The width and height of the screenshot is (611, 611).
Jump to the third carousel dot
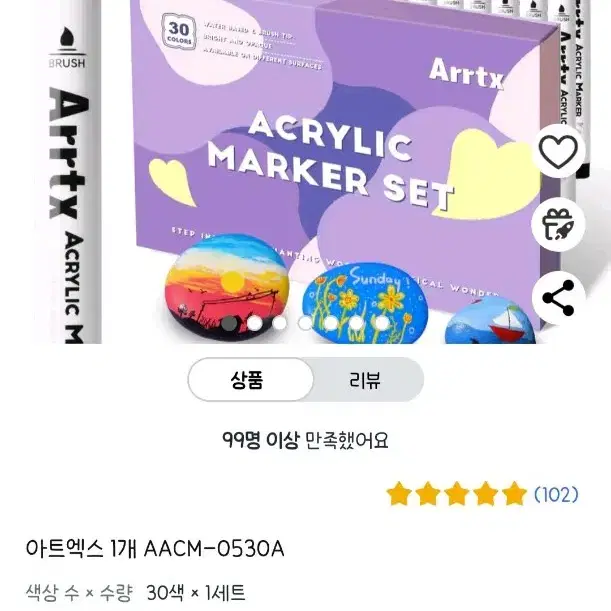click(x=280, y=323)
